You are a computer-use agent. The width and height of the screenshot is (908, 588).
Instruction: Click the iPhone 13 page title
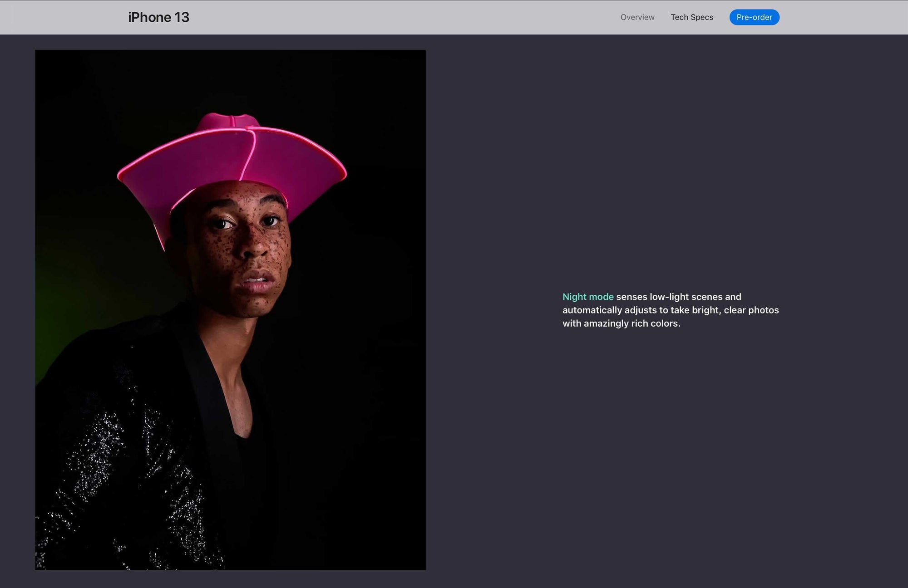coord(158,17)
